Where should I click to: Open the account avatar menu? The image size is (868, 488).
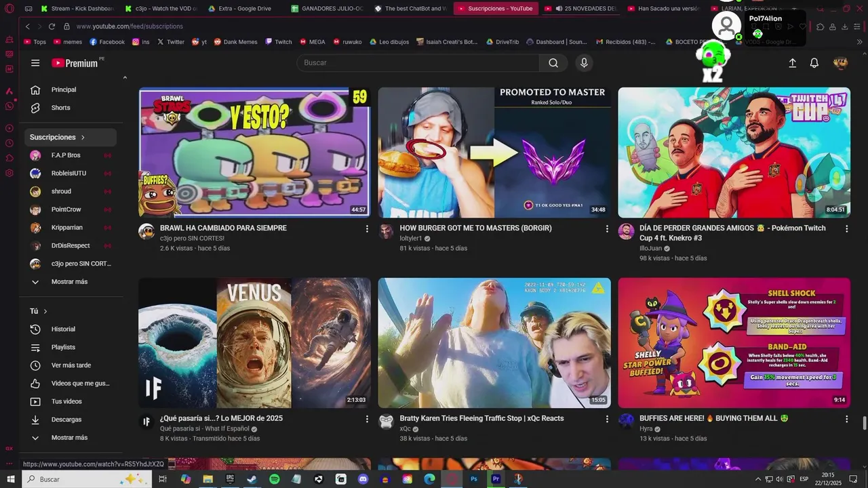point(840,63)
